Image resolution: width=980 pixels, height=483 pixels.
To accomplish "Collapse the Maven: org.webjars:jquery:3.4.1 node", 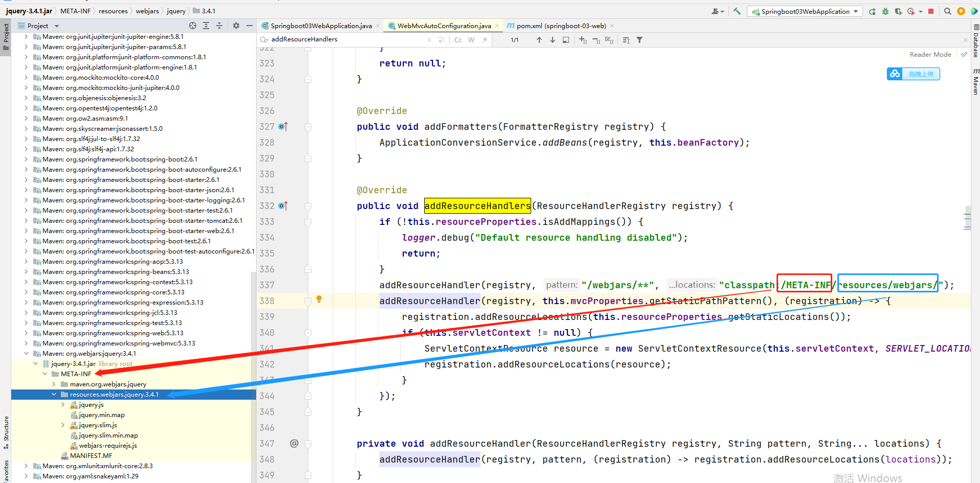I will pyautogui.click(x=26, y=353).
